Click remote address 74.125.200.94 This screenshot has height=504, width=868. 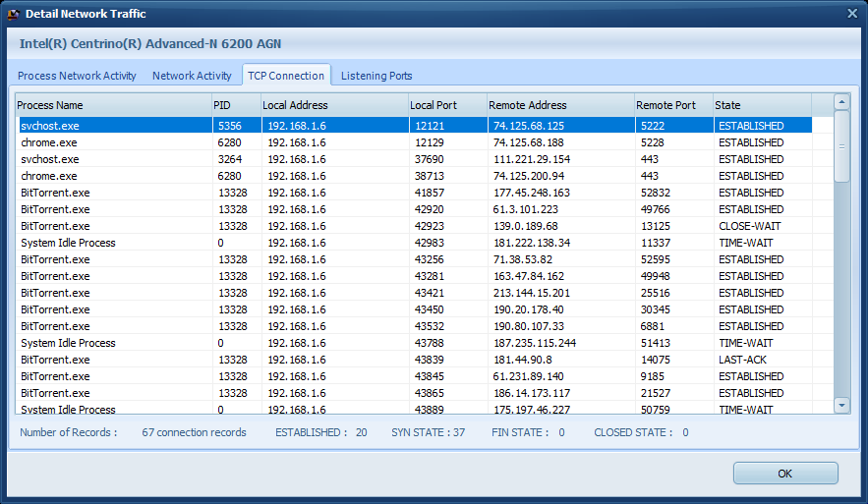[529, 176]
